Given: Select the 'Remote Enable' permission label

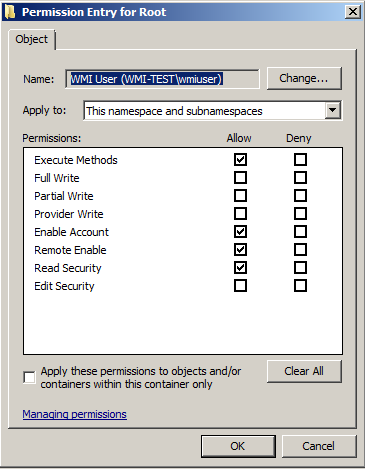Looking at the screenshot, I should [70, 250].
